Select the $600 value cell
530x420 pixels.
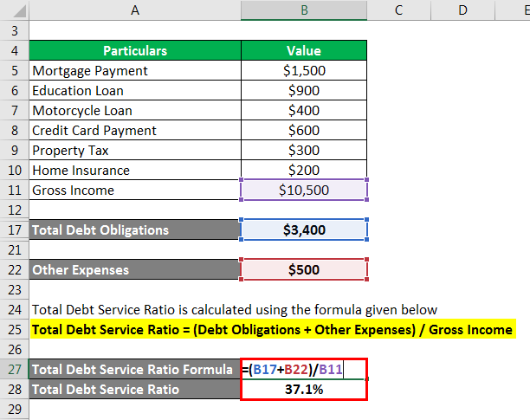(304, 131)
